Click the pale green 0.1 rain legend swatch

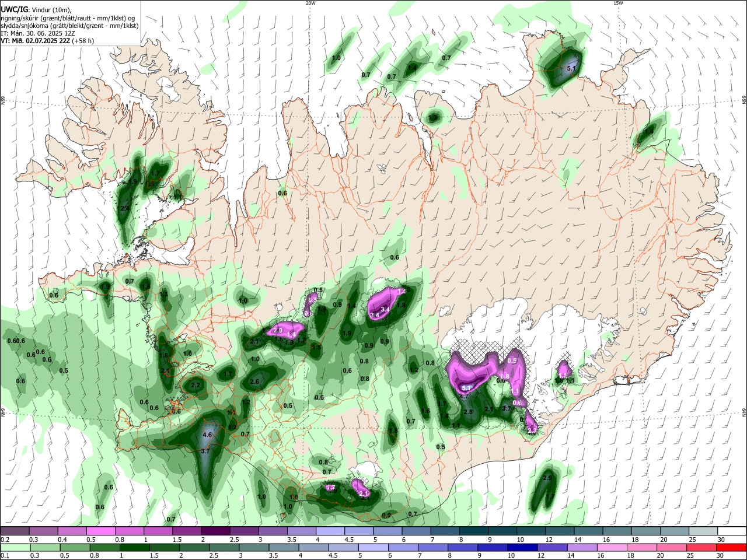[x=15, y=547]
